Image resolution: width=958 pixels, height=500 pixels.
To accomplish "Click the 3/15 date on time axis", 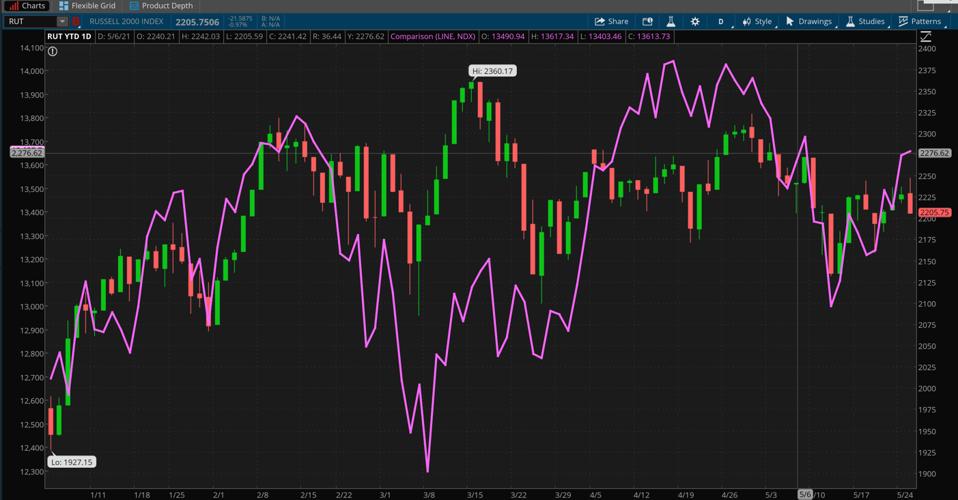I will tap(475, 495).
